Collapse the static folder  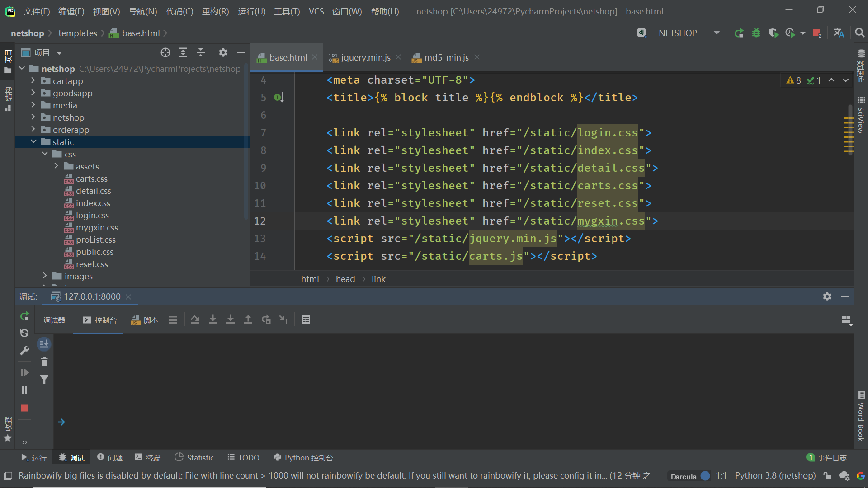[33, 141]
